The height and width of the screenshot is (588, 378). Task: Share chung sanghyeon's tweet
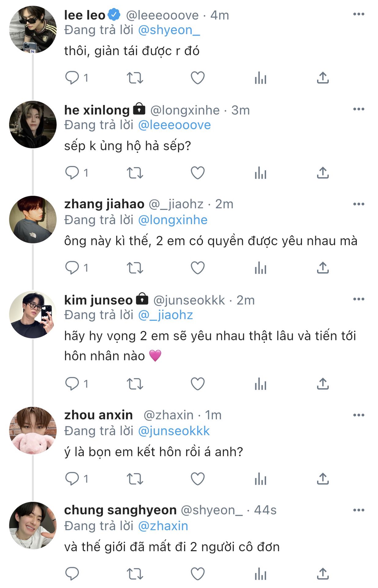(x=323, y=574)
